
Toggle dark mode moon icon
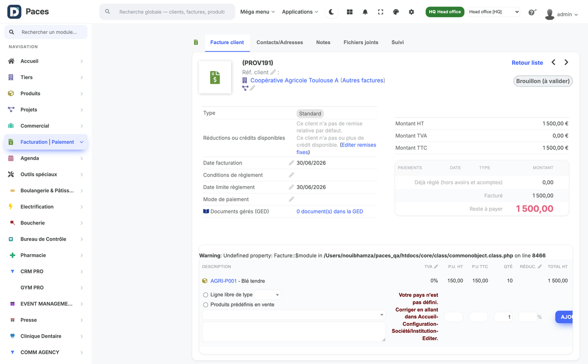pos(332,12)
